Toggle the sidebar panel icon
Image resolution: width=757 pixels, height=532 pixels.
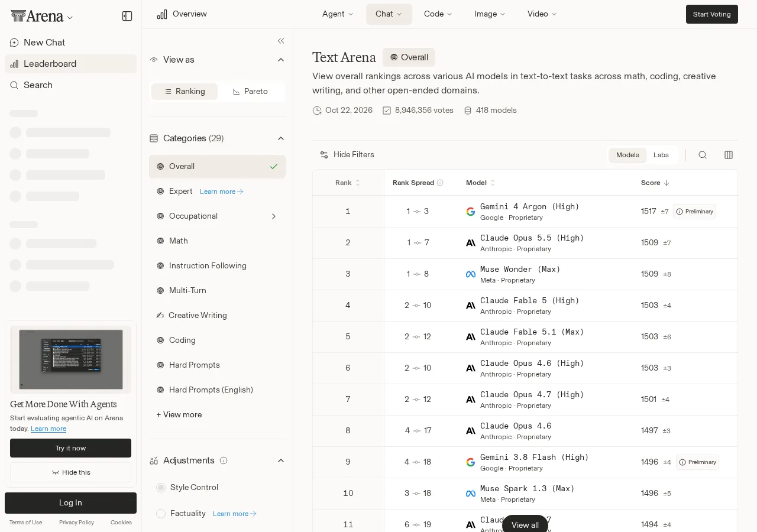point(127,16)
